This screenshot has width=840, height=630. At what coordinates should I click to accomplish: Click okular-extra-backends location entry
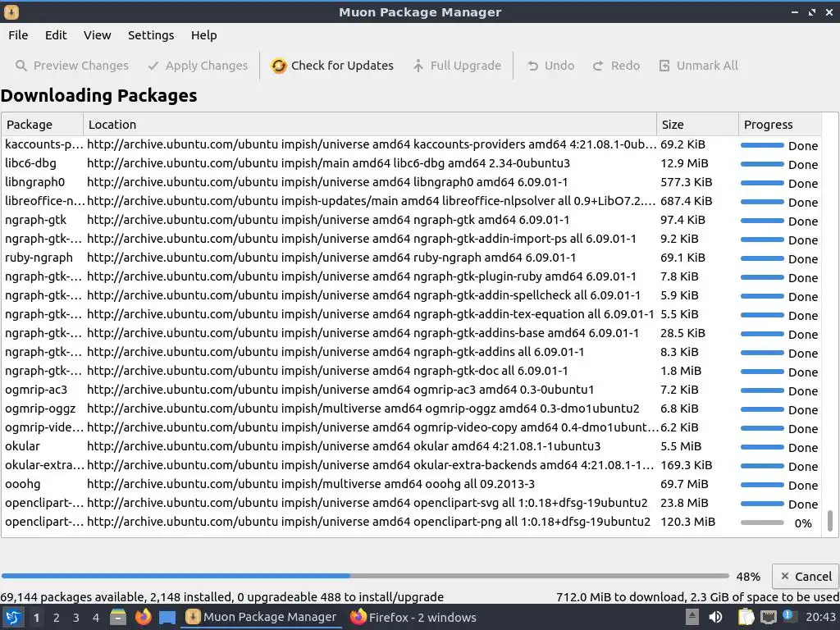371,465
